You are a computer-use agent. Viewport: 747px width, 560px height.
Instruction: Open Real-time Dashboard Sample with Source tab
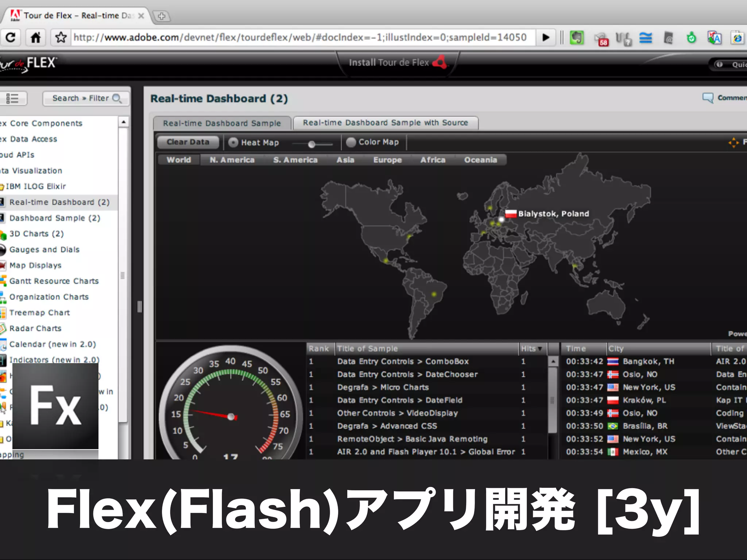386,123
